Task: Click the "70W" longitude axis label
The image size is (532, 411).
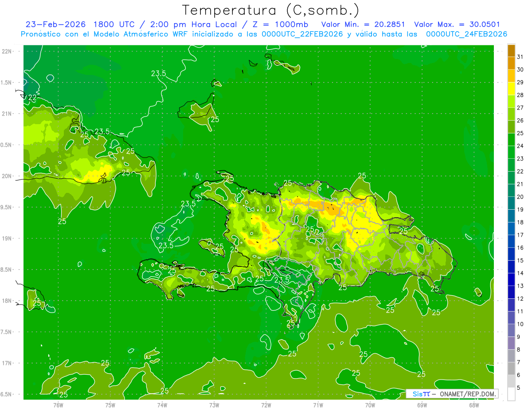Action: (370, 405)
